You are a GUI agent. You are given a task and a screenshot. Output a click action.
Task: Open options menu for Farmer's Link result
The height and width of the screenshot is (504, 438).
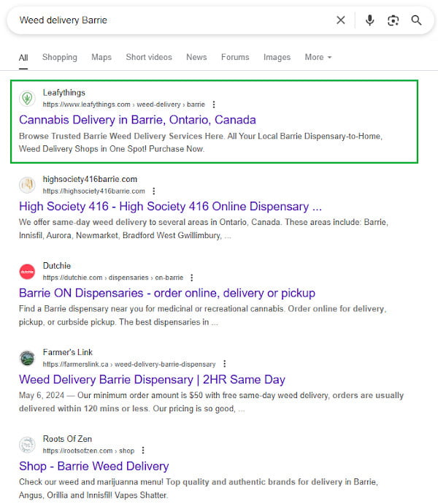(225, 364)
